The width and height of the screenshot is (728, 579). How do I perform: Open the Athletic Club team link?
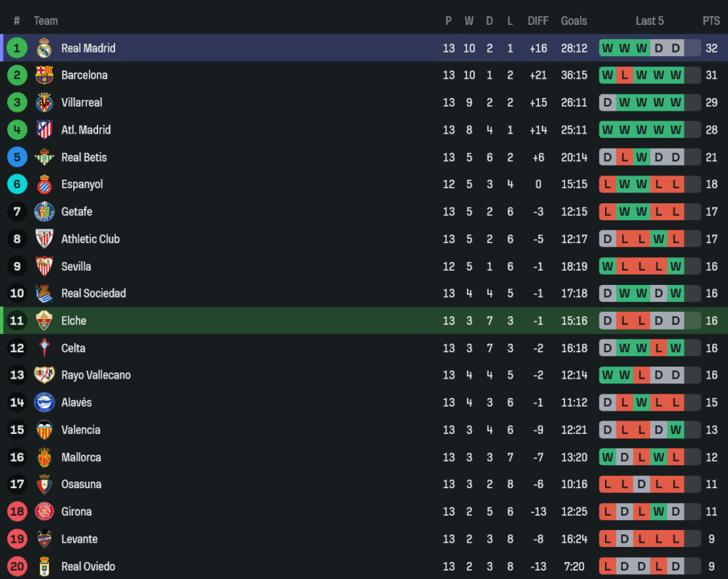pyautogui.click(x=90, y=239)
